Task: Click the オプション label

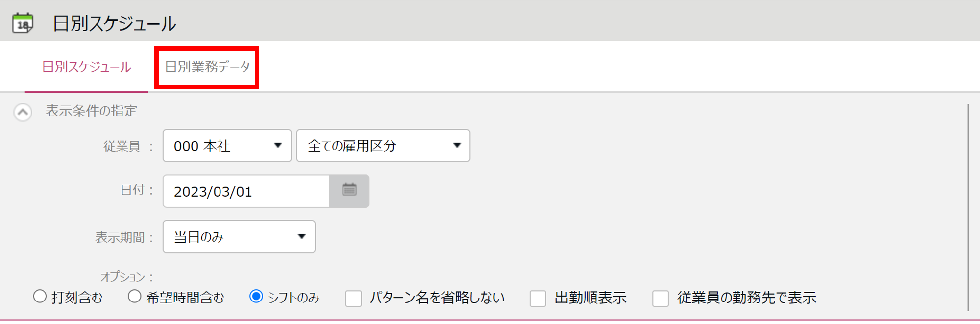Action: click(x=123, y=277)
